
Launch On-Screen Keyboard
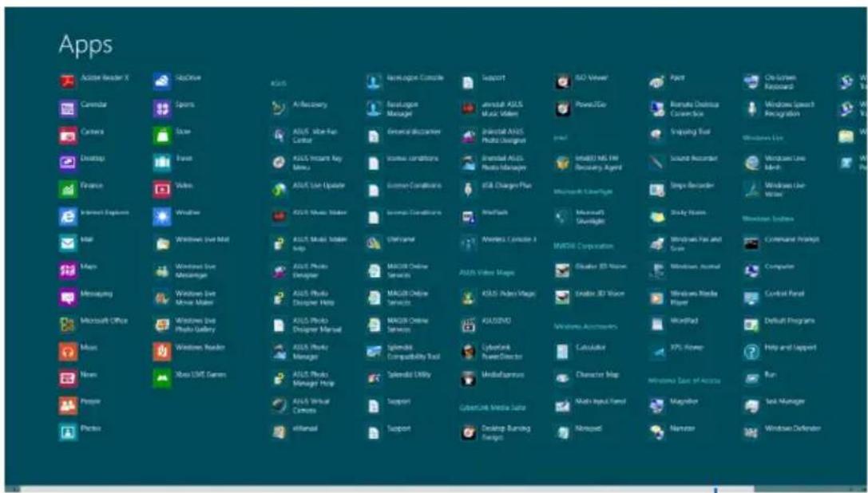click(x=770, y=81)
